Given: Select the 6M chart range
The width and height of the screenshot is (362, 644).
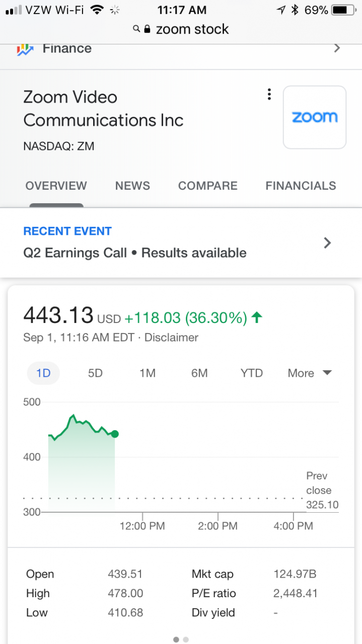Looking at the screenshot, I should pyautogui.click(x=199, y=373).
